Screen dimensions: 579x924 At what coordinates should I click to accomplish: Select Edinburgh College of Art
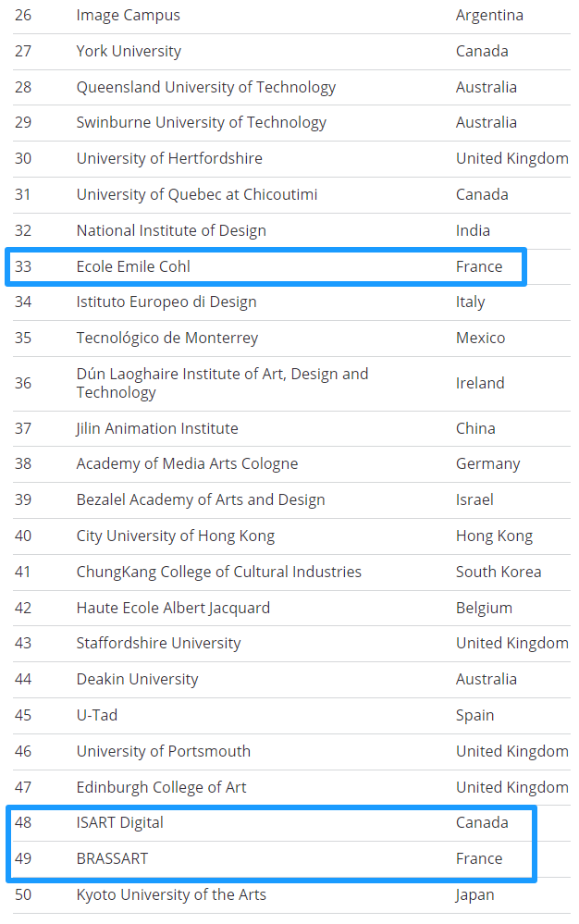pos(161,787)
